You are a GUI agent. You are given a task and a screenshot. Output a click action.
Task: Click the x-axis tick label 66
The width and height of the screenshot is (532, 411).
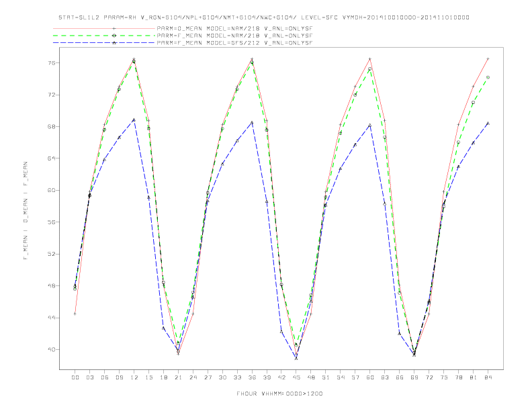400,377
